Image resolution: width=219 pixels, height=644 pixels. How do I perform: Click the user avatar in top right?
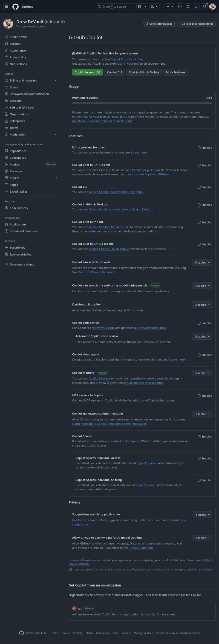pos(212,7)
